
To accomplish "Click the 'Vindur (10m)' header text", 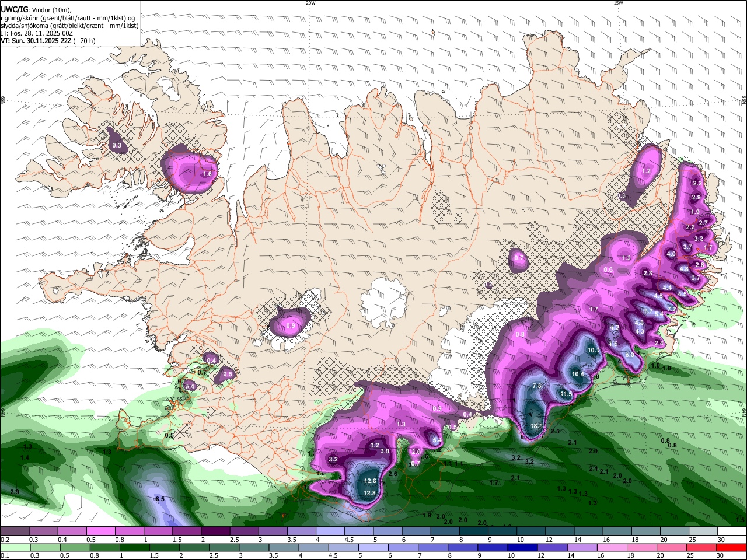I will coord(51,9).
